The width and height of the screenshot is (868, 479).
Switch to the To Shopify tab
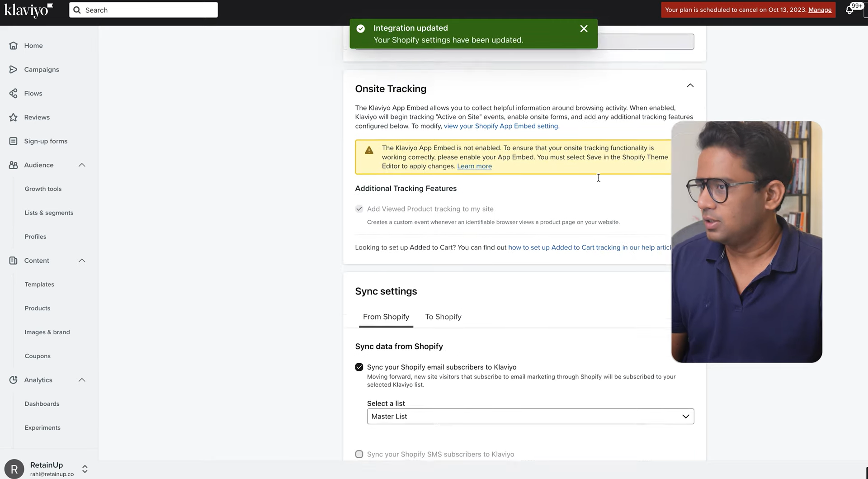pyautogui.click(x=443, y=317)
